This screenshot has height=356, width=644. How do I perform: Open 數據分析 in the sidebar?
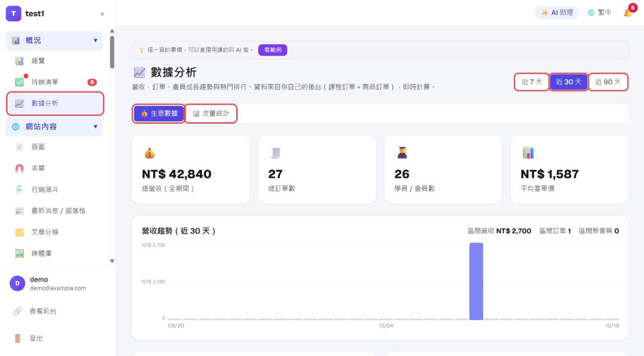pos(55,103)
